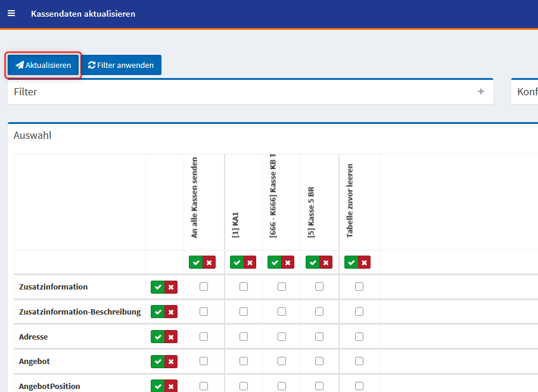Image resolution: width=538 pixels, height=392 pixels.
Task: Click green checkmark under [5] Kasse 5 BR
Action: point(312,262)
